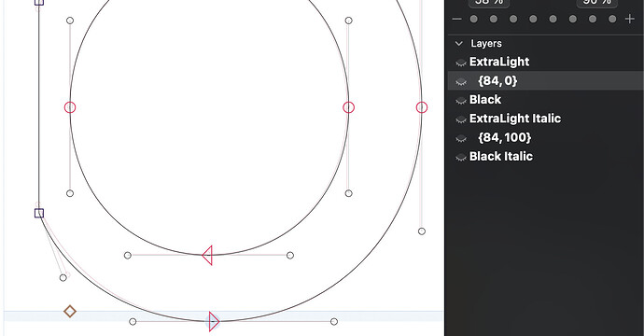Click the plus button beside dot row
The width and height of the screenshot is (644, 336).
[x=630, y=19]
